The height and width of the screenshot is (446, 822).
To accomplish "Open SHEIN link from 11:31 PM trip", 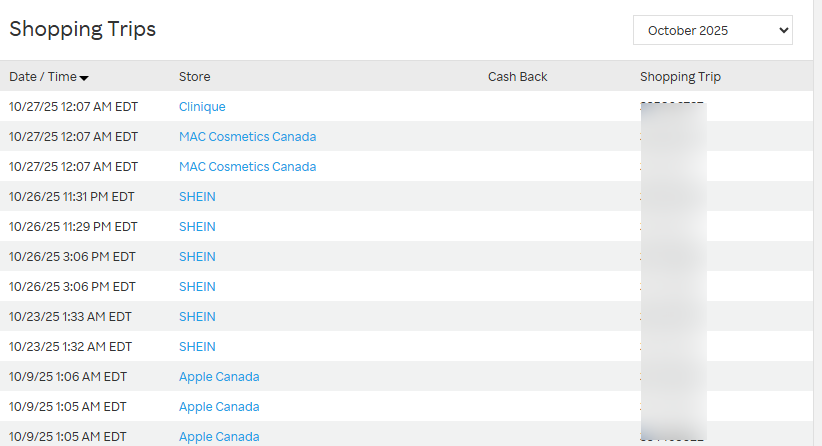I will click(x=197, y=197).
